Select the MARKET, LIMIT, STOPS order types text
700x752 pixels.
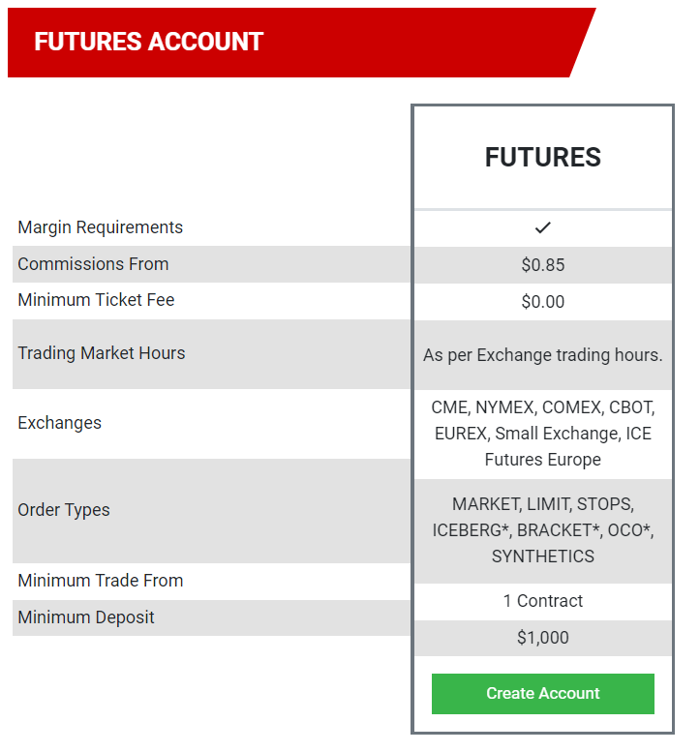(x=542, y=530)
